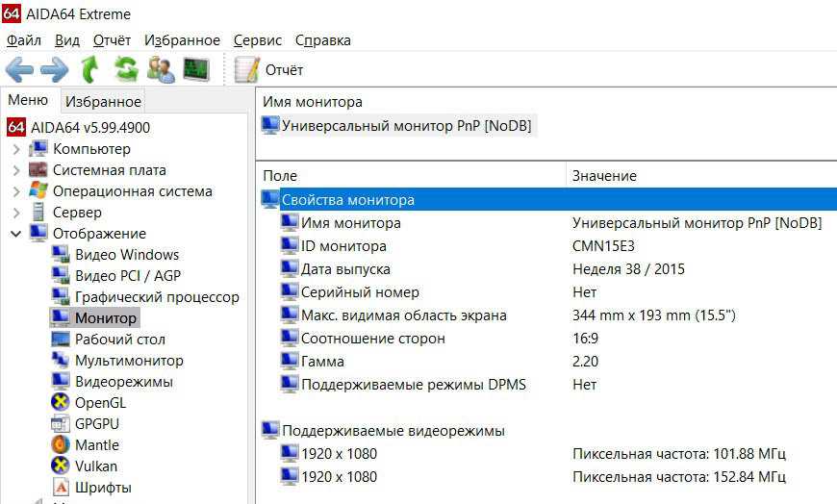This screenshot has width=837, height=504.
Task: Select the Отображение monitor icon
Action: point(38,233)
